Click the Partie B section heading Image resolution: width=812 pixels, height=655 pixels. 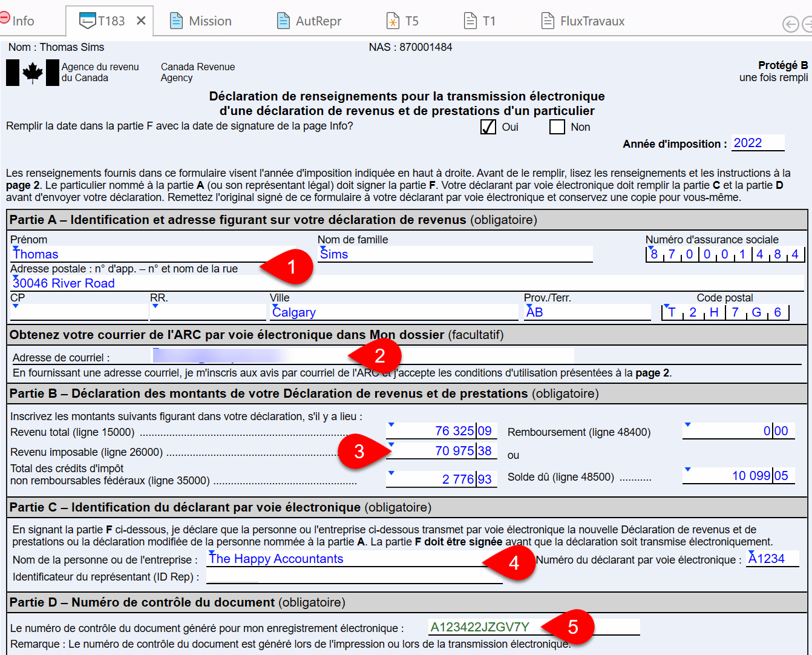tap(304, 393)
